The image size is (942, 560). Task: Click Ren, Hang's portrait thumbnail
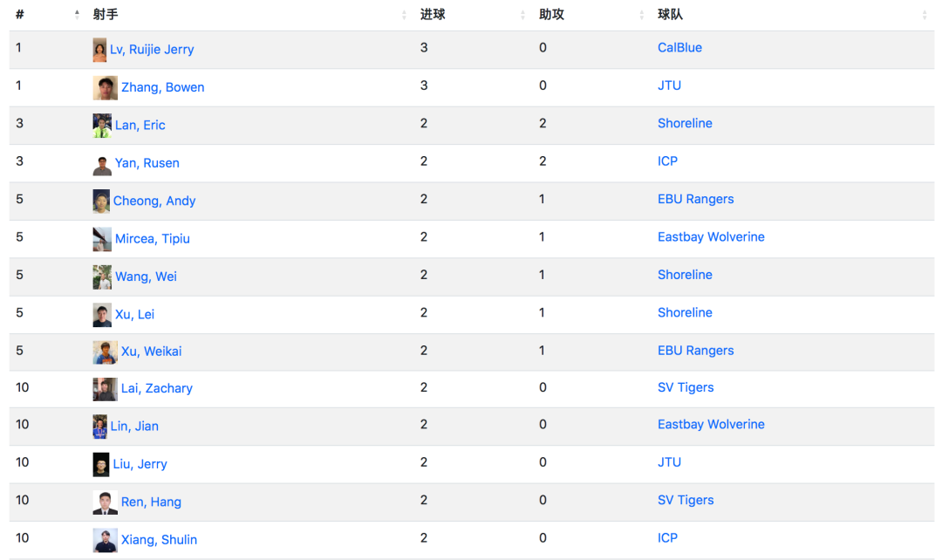coord(106,502)
